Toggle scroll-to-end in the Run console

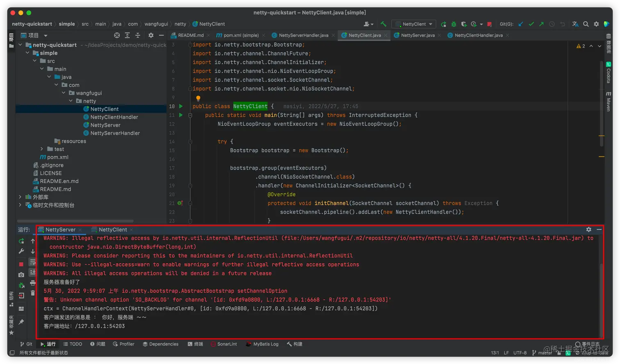(x=33, y=272)
